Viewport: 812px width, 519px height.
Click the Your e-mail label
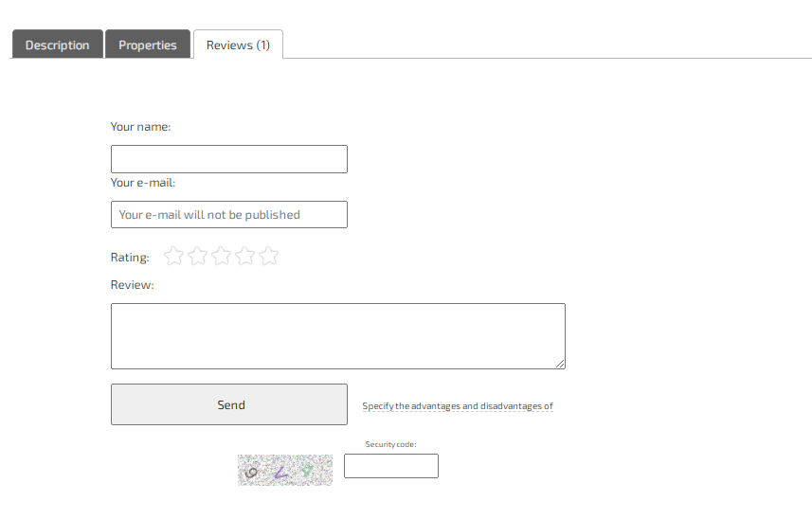click(x=143, y=183)
